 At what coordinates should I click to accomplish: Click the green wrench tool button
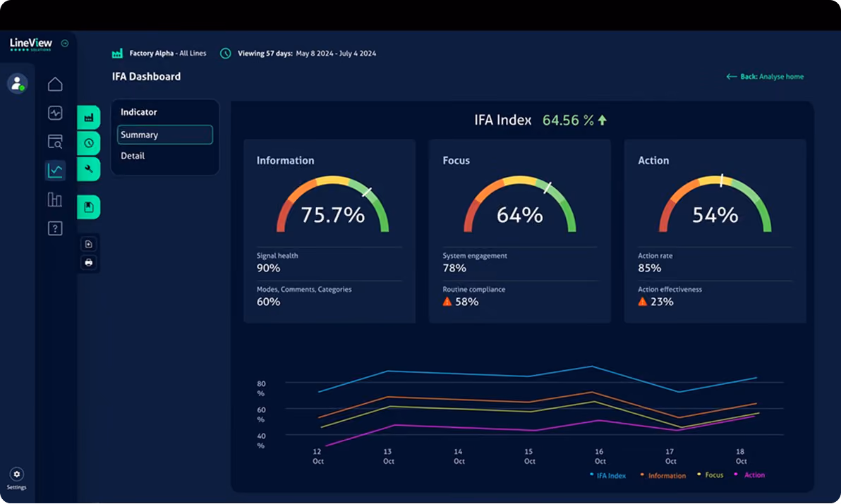pos(88,168)
